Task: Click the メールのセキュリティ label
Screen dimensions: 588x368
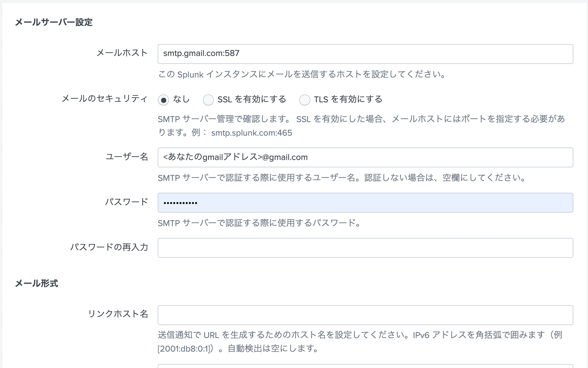Action: tap(105, 99)
